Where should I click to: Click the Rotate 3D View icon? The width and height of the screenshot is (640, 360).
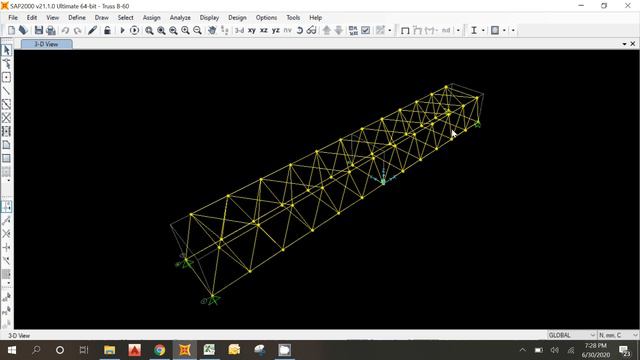coord(300,30)
